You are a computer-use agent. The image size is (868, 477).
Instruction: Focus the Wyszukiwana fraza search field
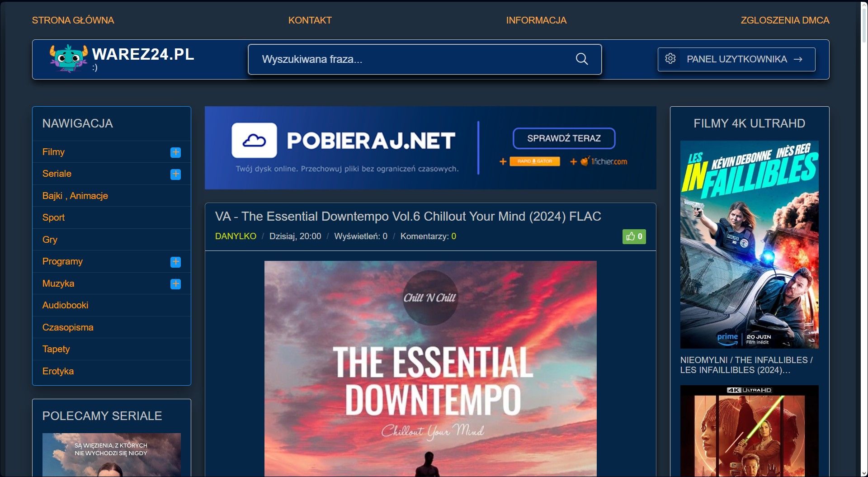425,59
